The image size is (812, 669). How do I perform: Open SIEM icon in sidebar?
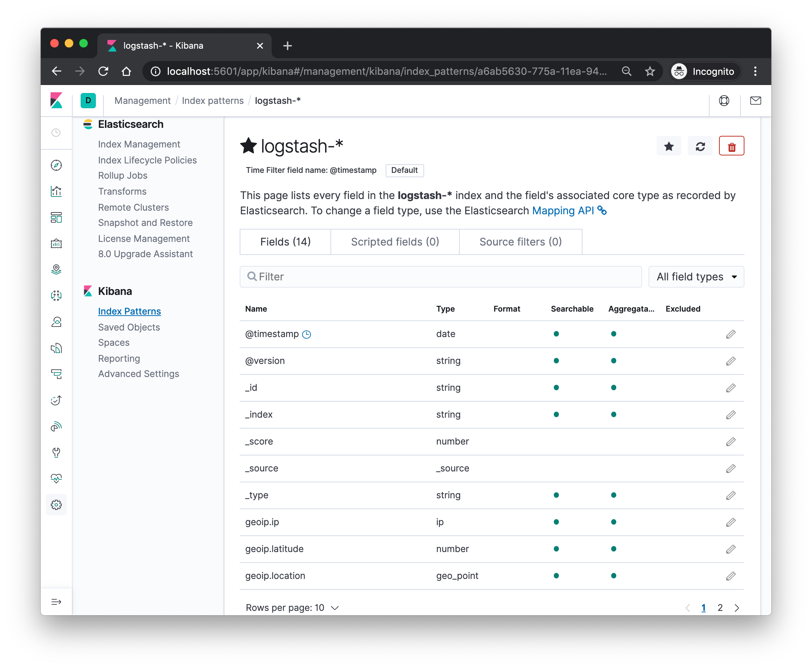pyautogui.click(x=56, y=427)
